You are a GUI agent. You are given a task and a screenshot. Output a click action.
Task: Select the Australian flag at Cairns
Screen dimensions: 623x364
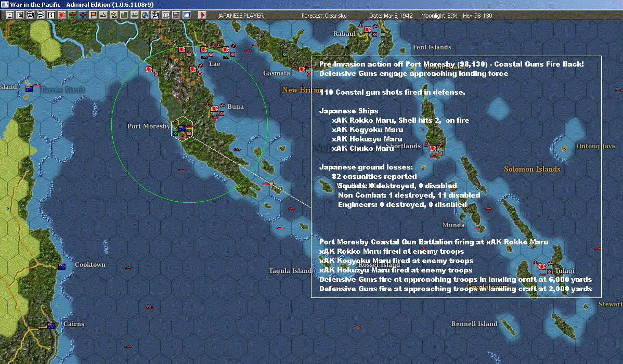pyautogui.click(x=51, y=326)
